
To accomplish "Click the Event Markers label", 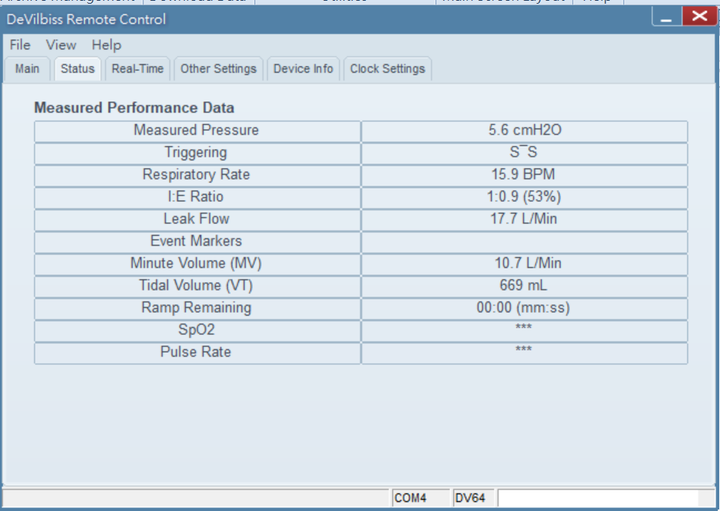I will coord(196,241).
